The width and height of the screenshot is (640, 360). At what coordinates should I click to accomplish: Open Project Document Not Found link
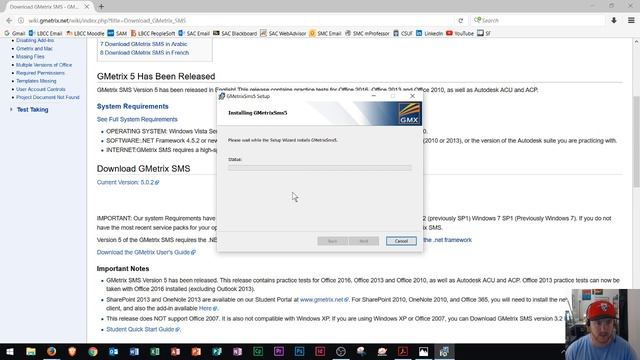pos(48,98)
